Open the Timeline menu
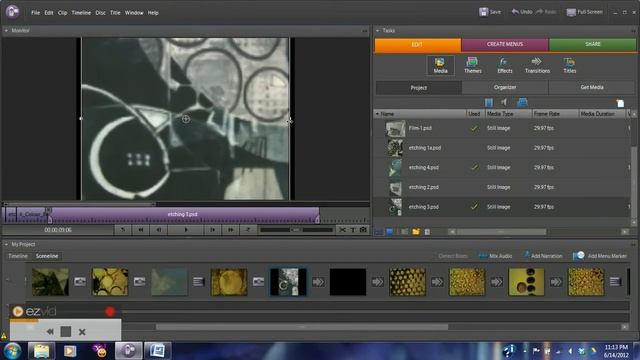Viewport: 640px width, 360px height. pos(81,13)
